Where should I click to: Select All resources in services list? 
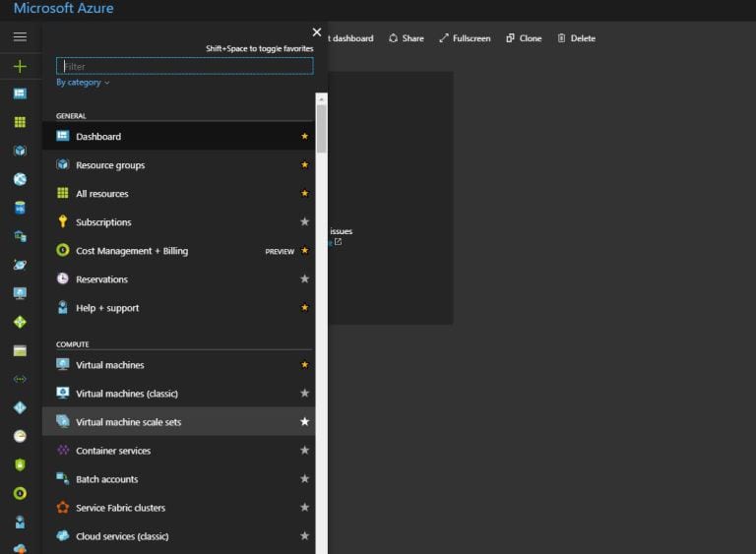178,193
